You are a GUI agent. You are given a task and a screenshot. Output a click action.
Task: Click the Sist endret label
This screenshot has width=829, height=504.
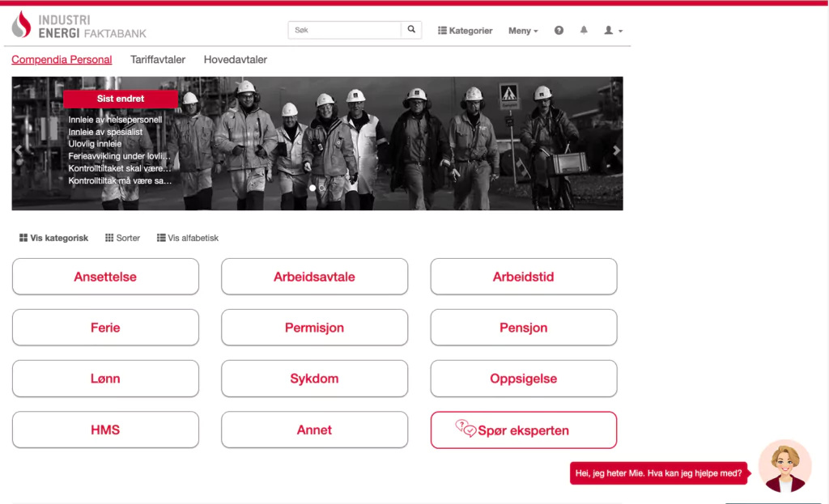[121, 99]
